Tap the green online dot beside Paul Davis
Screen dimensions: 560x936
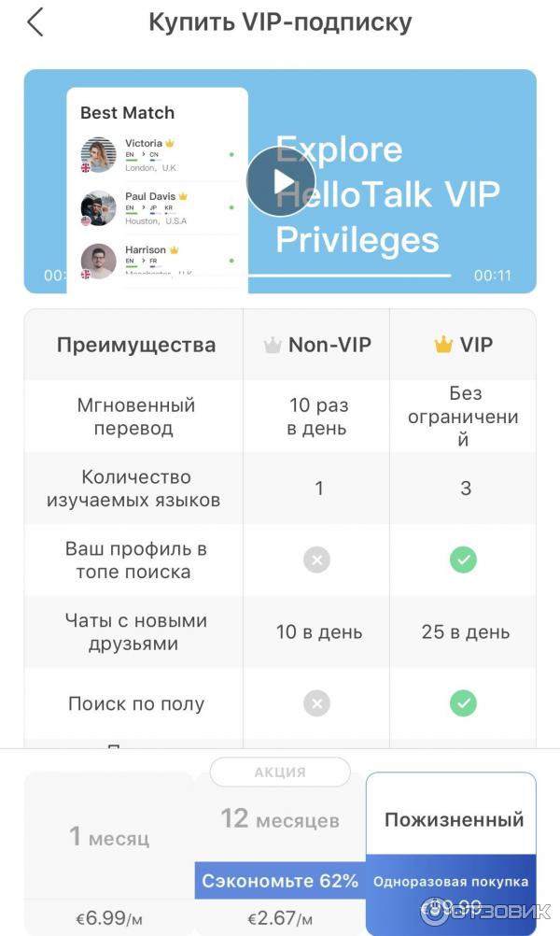coord(231,207)
